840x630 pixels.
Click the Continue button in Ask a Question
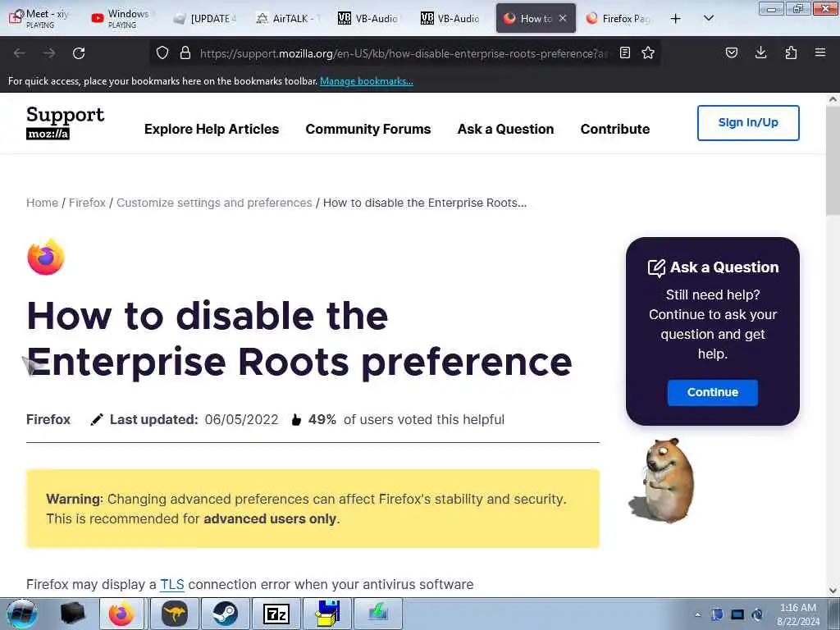(x=713, y=392)
